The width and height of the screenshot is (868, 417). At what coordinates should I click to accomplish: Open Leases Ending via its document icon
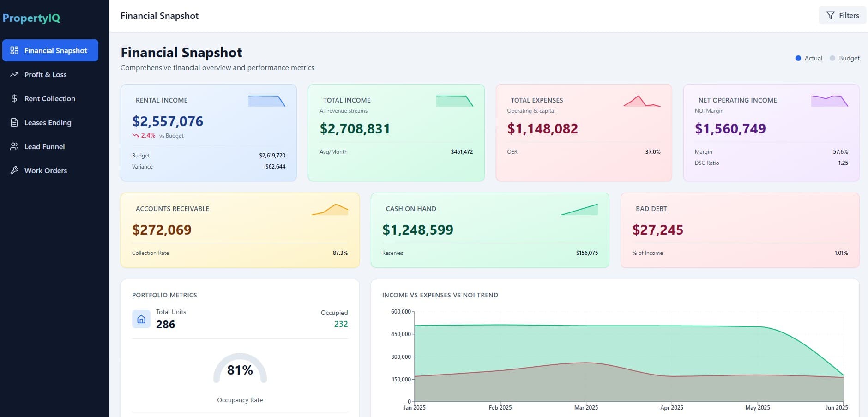point(14,122)
